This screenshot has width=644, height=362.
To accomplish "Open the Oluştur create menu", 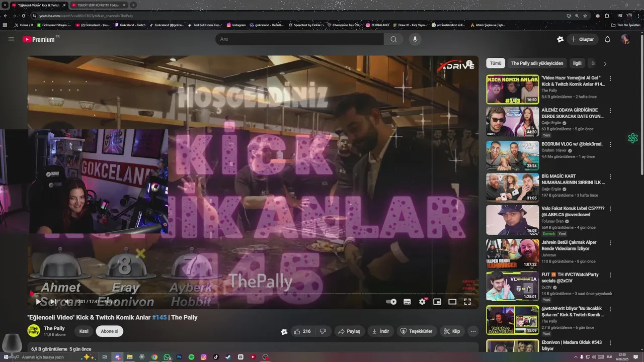I will pyautogui.click(x=582, y=39).
